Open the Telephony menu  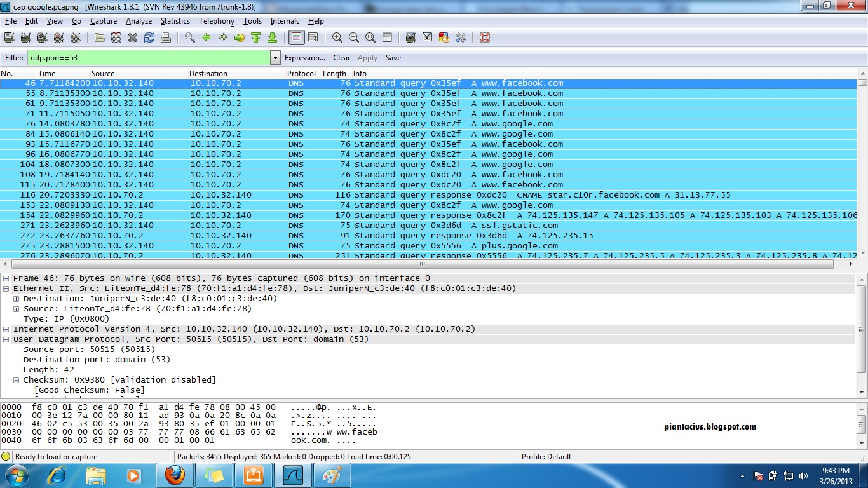click(216, 21)
